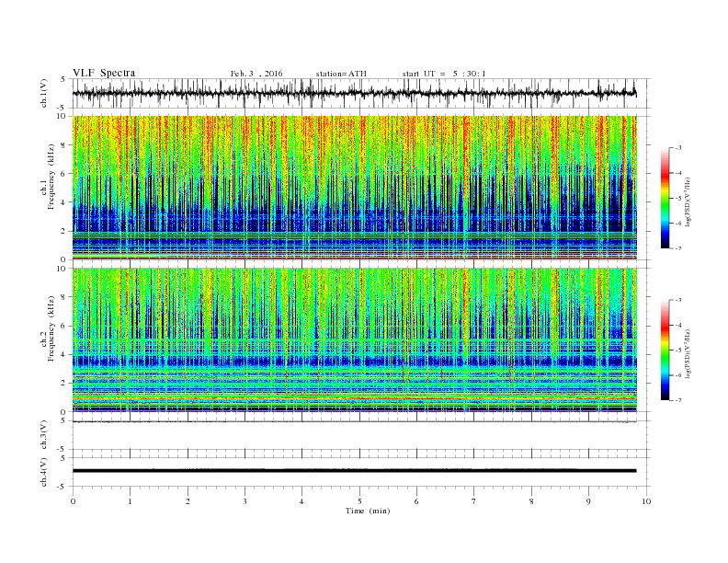The width and height of the screenshot is (728, 563).
Task: Click the "-5" label on ch.1 color scale
Action: 678,198
